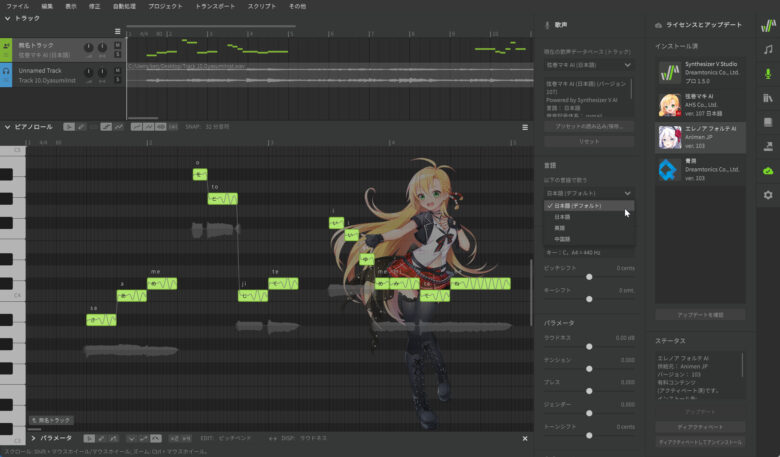
Task: Open the プロジェクト menu
Action: click(165, 6)
